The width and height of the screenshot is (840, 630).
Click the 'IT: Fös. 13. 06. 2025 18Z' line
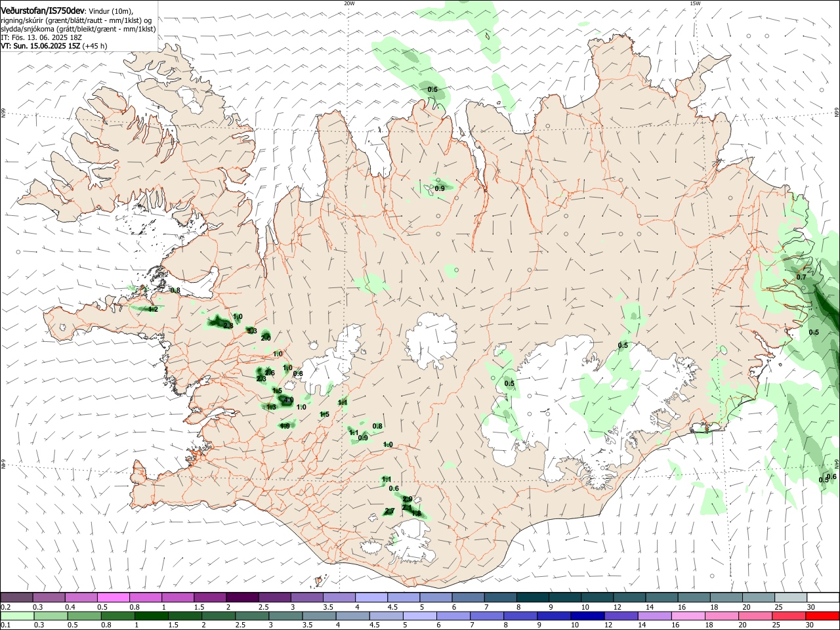click(x=41, y=37)
